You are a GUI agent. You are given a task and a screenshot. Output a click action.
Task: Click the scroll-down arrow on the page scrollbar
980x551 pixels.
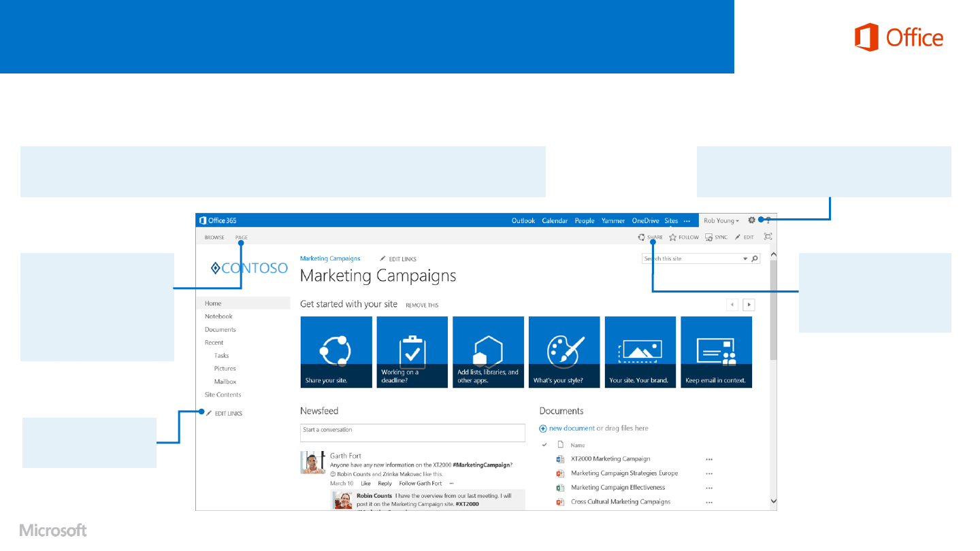coord(772,501)
